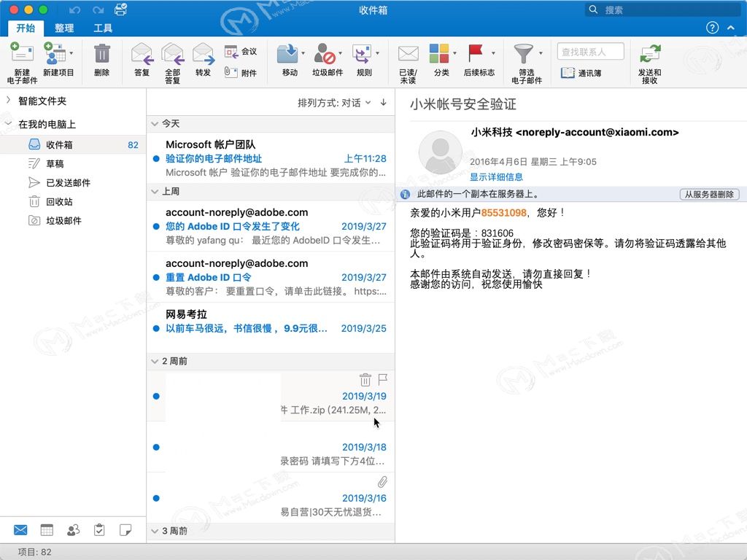
Task: Click the sender avatar placeholder
Action: pos(440,152)
